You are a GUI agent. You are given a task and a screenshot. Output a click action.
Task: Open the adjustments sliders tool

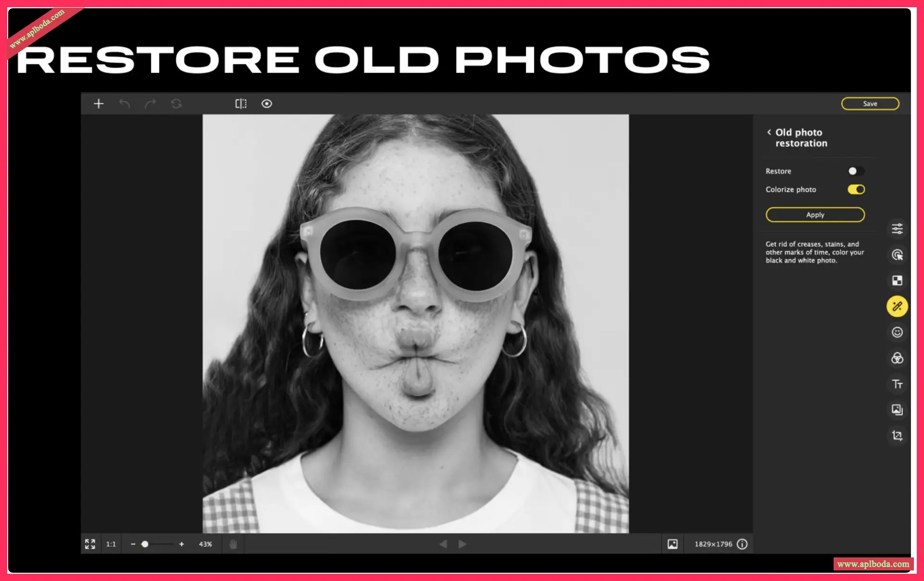(x=897, y=228)
